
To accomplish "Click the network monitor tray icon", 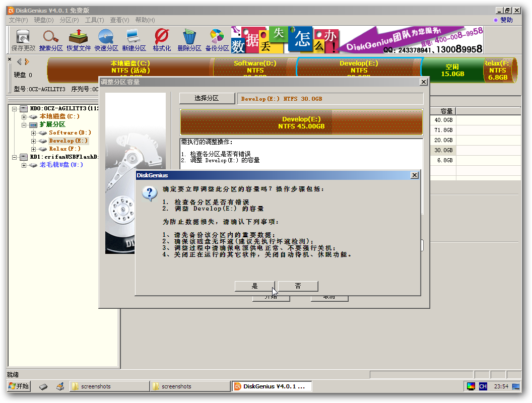I will coord(516,386).
